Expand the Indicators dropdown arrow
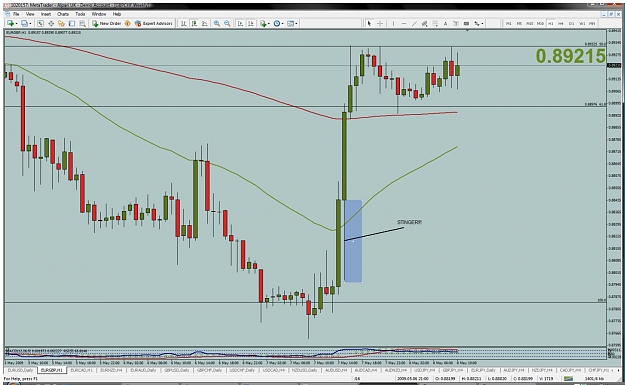 click(269, 24)
